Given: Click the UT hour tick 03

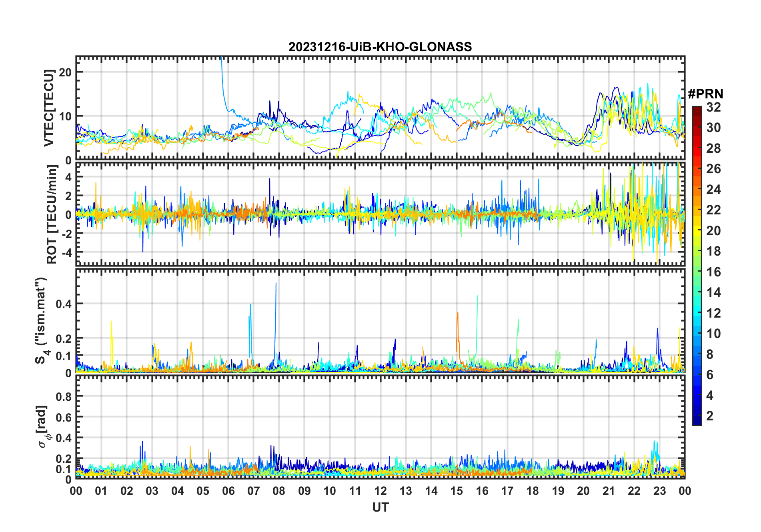Looking at the screenshot, I should [x=152, y=491].
